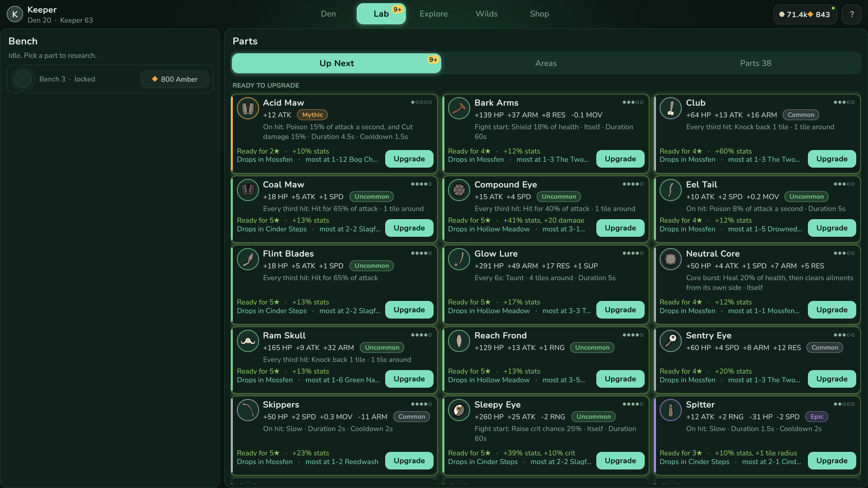Upgrade the Spitter part
The height and width of the screenshot is (488, 868).
pos(832,461)
